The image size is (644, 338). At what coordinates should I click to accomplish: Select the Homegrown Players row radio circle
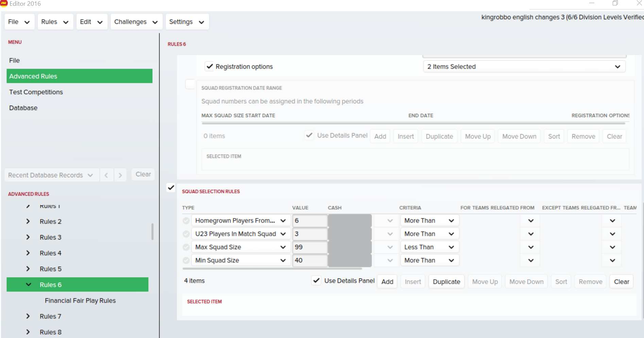pyautogui.click(x=186, y=221)
